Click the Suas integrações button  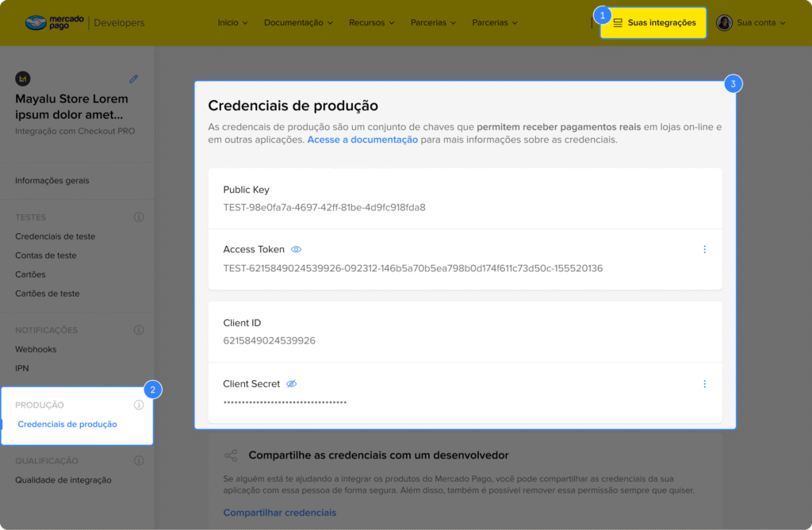653,22
